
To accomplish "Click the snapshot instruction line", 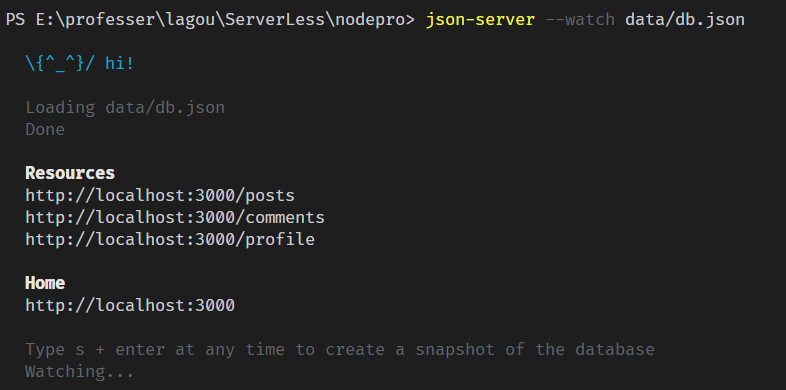I will pos(340,349).
